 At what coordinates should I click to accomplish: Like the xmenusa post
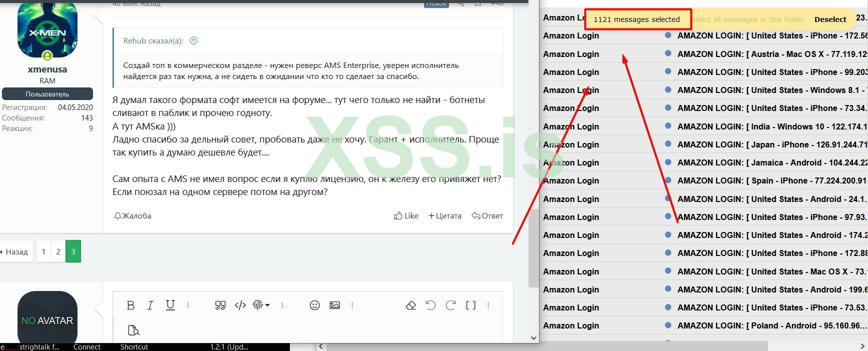(x=406, y=216)
